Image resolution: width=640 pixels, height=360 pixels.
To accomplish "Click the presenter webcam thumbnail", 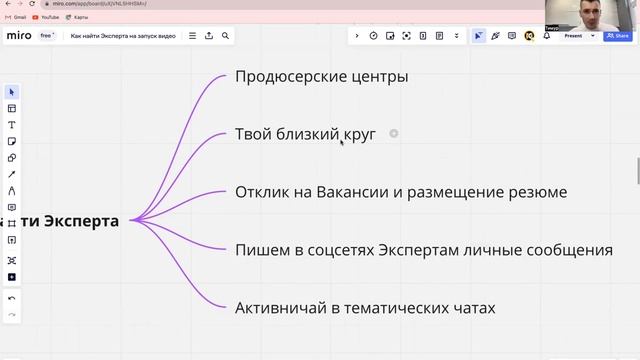I will point(592,16).
